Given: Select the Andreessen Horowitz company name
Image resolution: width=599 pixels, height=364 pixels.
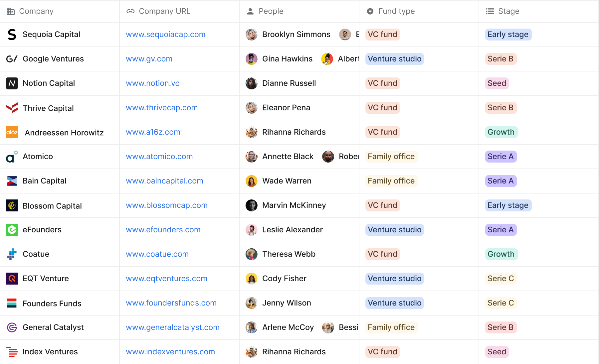Looking at the screenshot, I should (x=64, y=133).
